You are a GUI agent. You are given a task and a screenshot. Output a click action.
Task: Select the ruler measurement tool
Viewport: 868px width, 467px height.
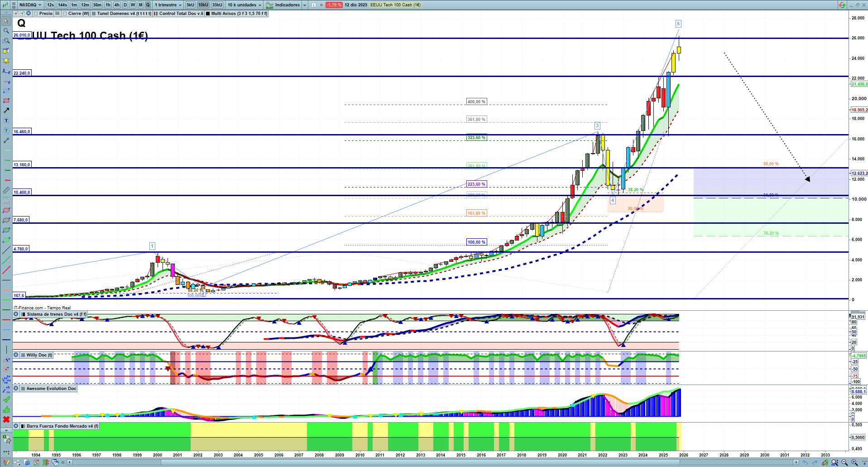point(6,190)
